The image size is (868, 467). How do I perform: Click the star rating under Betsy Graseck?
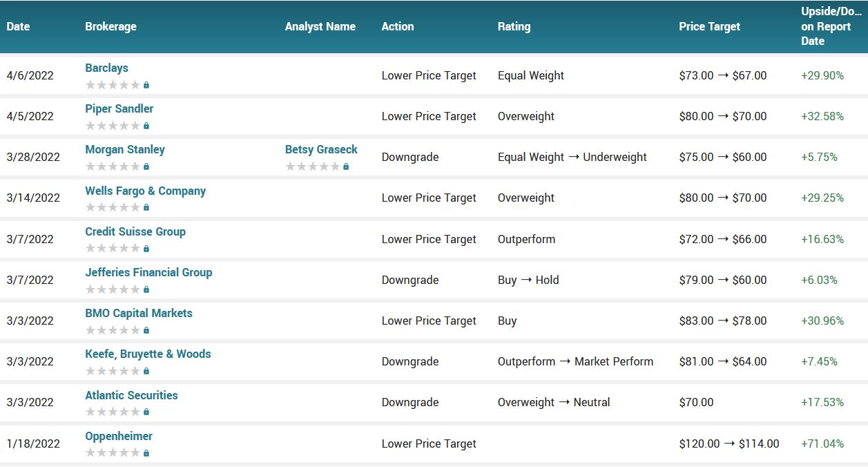click(313, 166)
